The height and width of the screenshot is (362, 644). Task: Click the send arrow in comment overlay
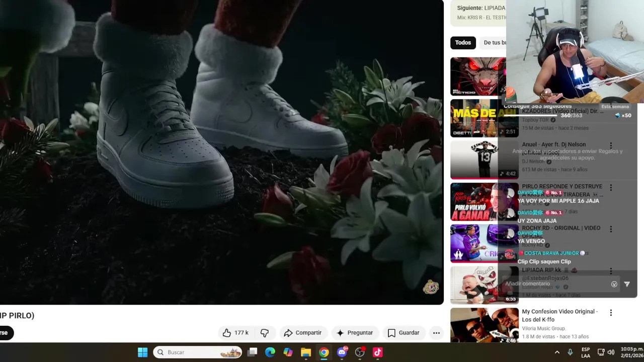tap(627, 284)
